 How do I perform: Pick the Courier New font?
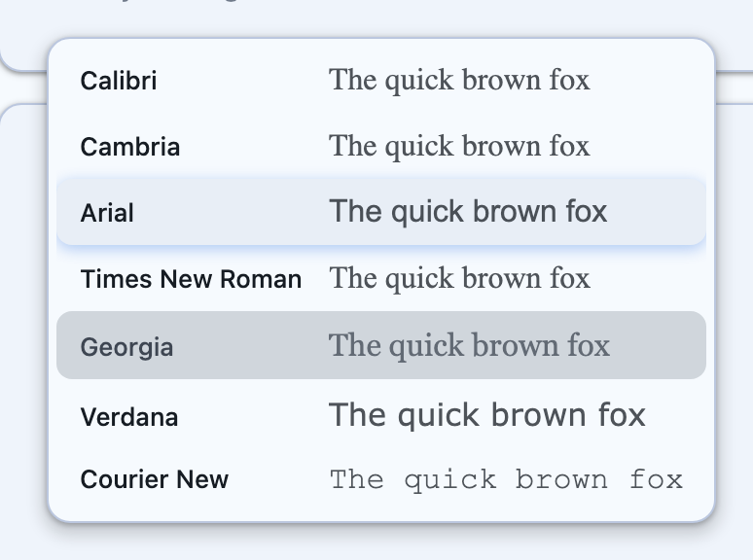click(x=381, y=479)
